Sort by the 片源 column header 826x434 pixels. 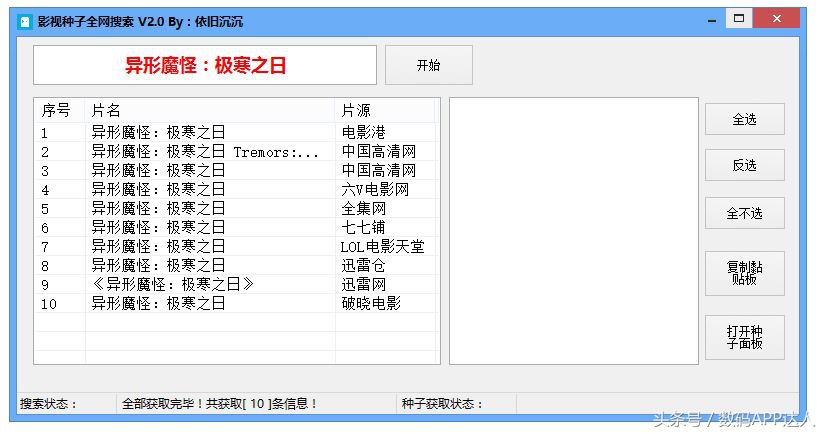[x=385, y=110]
